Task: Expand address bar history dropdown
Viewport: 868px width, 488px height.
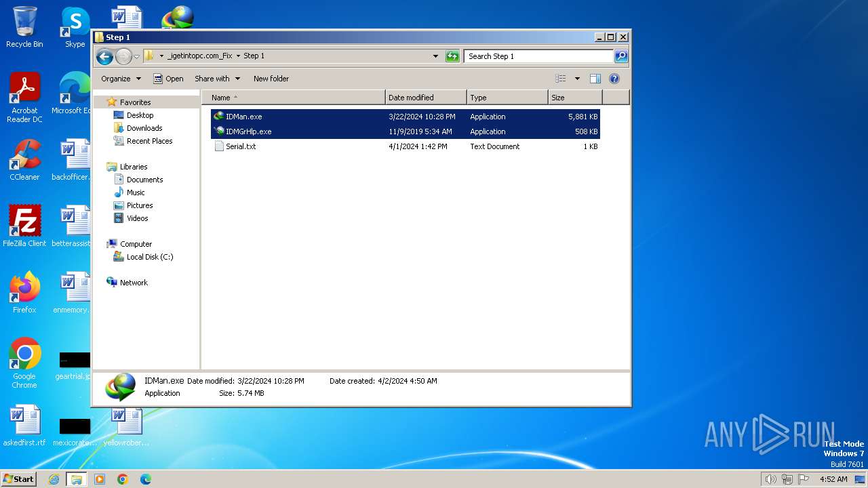Action: tap(435, 56)
